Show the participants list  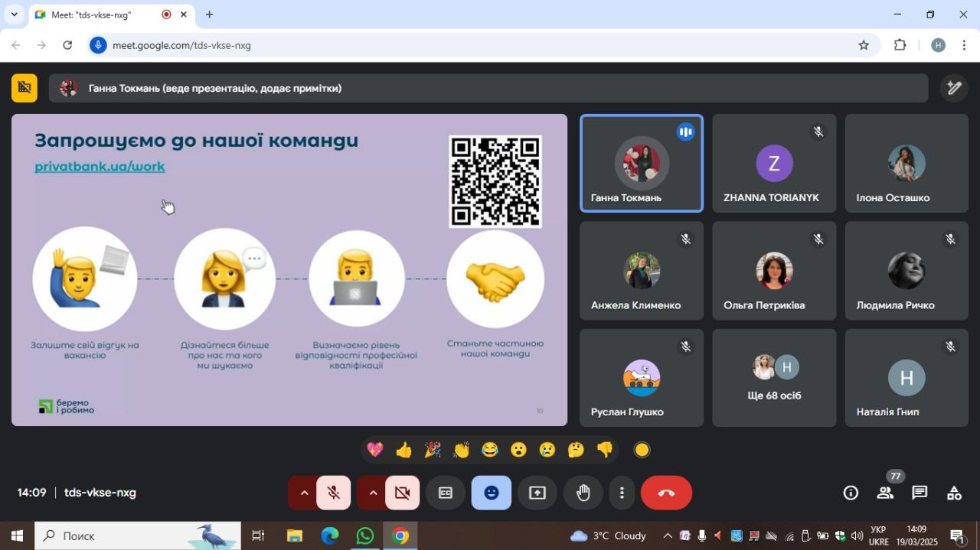tap(885, 493)
